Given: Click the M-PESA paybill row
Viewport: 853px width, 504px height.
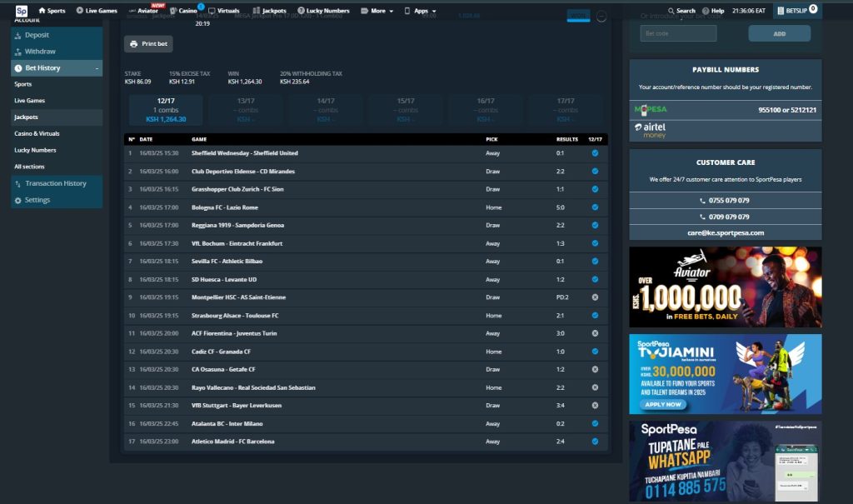Looking at the screenshot, I should [726, 110].
